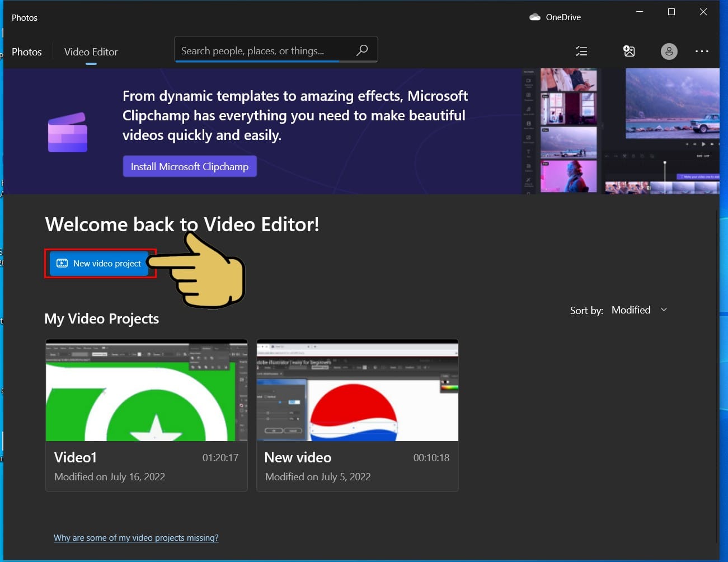728x562 pixels.
Task: Install Microsoft Clipchamp from the banner
Action: [x=190, y=166]
